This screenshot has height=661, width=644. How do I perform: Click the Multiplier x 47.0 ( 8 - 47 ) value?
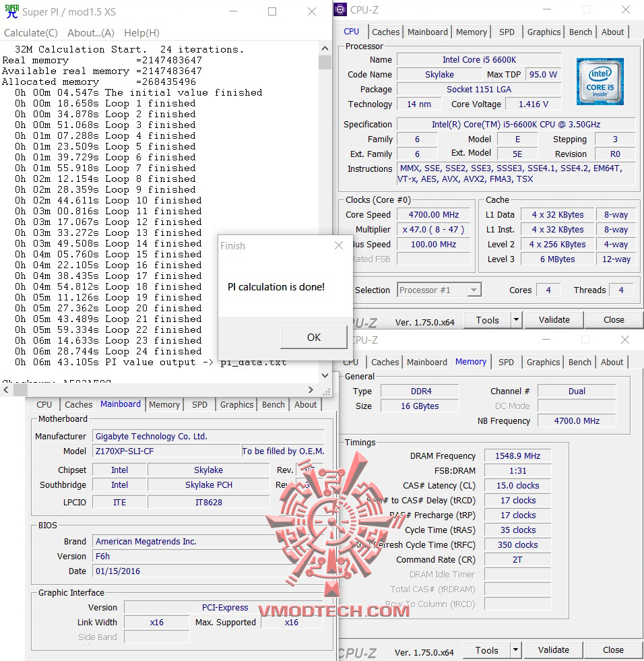click(433, 229)
